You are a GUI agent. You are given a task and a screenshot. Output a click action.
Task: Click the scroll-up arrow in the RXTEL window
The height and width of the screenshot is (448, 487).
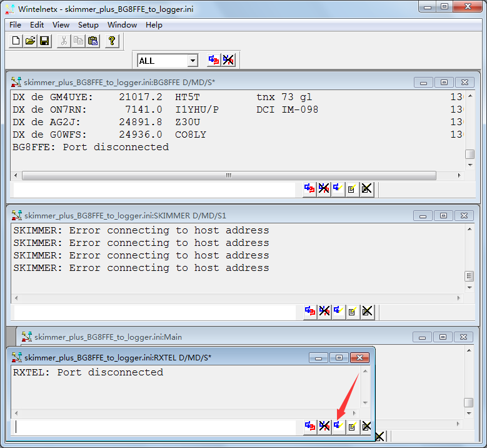click(x=365, y=371)
